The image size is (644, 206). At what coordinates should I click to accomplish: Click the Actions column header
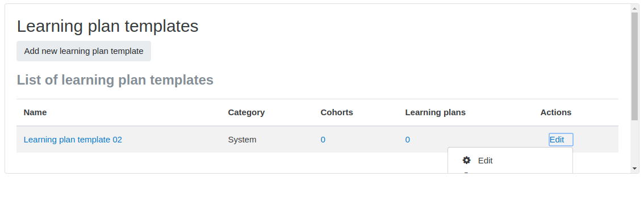(x=556, y=112)
